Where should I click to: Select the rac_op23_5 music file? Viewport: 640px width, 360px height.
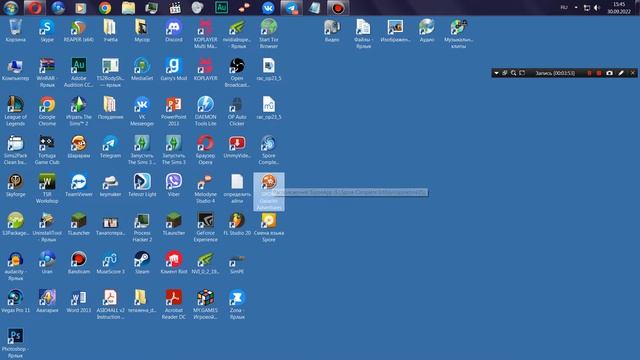point(269,108)
